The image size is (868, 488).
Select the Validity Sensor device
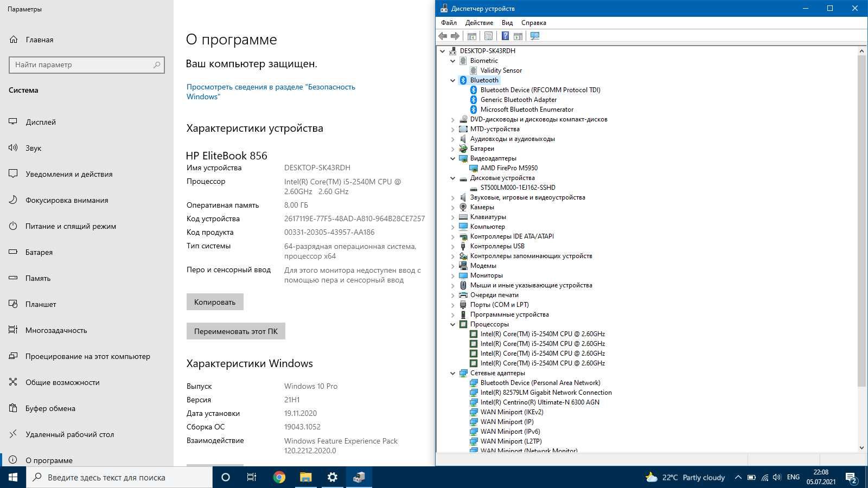(x=501, y=70)
